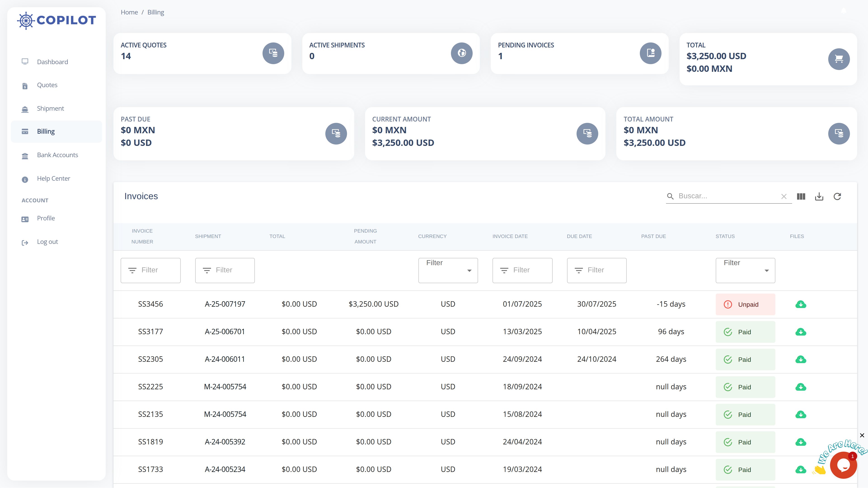This screenshot has height=488, width=868.
Task: Refresh the Invoices table
Action: pos(837,196)
